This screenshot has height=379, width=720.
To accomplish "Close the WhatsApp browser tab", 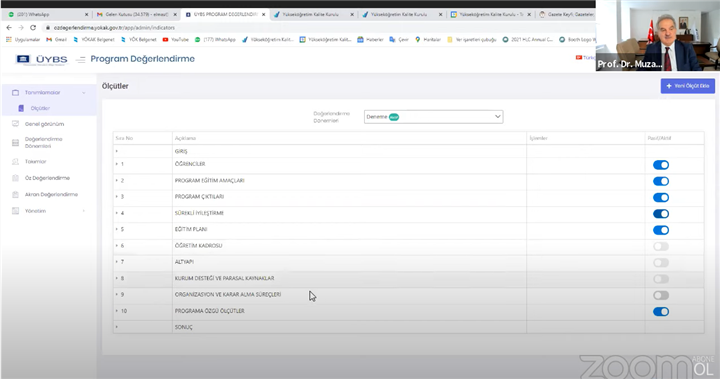I will tap(86, 15).
